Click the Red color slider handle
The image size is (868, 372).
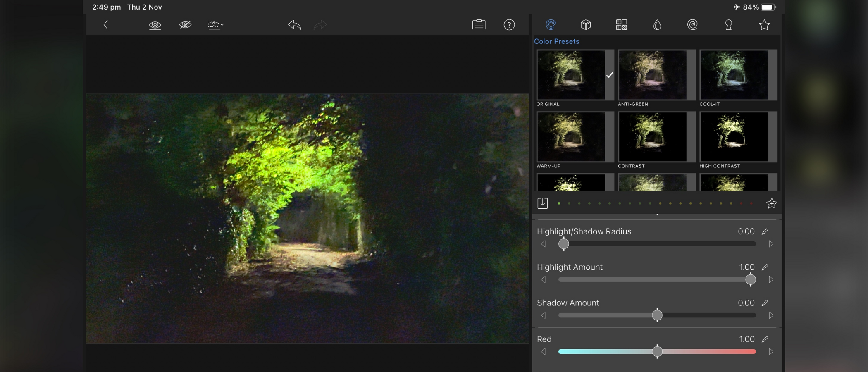coord(657,352)
